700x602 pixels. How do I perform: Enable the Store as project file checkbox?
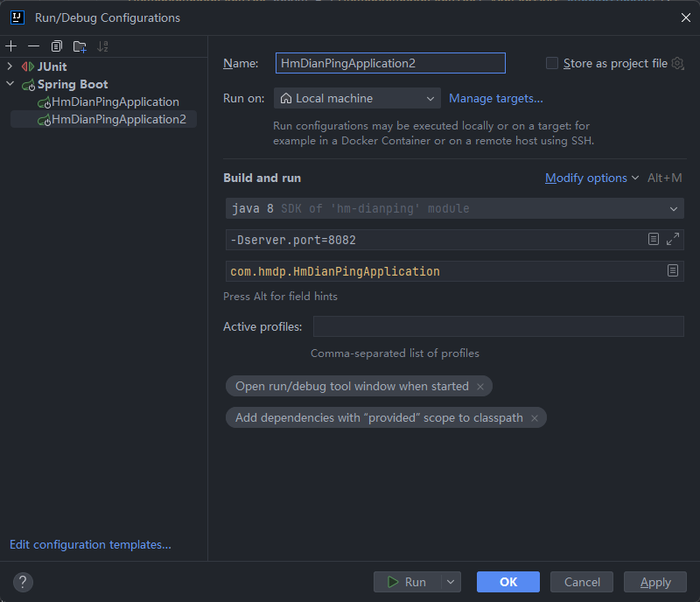(x=552, y=63)
